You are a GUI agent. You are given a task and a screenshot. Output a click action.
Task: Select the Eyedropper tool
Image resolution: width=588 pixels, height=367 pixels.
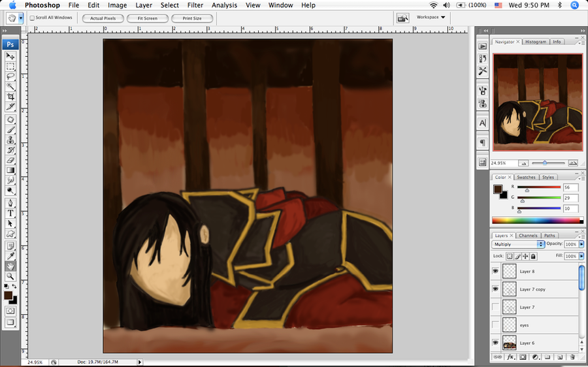[10, 256]
